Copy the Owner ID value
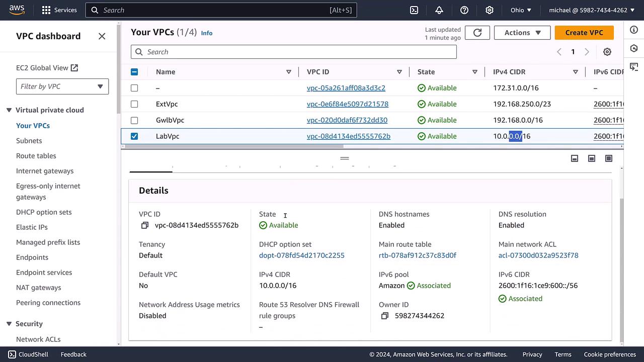Image resolution: width=644 pixels, height=362 pixels. pyautogui.click(x=385, y=316)
